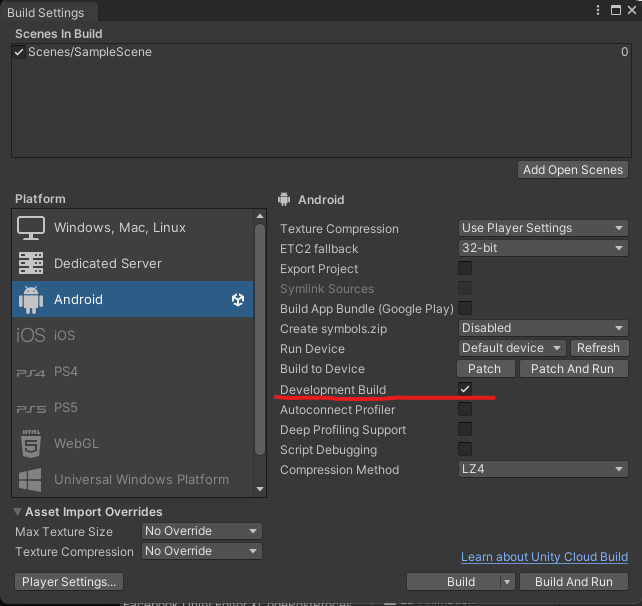Screen dimensions: 642x606
Task: Enable Build App Bundle (Google Play)
Action: pyautogui.click(x=465, y=308)
